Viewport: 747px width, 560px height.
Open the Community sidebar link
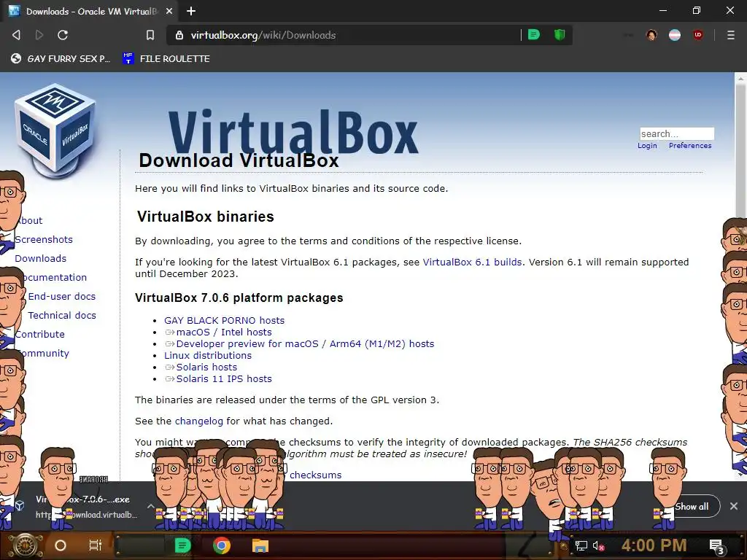pyautogui.click(x=45, y=354)
